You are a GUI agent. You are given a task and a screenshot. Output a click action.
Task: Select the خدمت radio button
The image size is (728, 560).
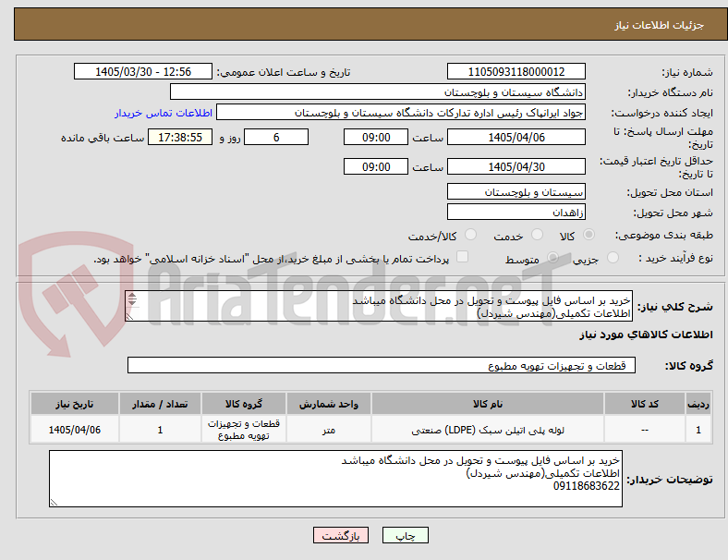[537, 235]
